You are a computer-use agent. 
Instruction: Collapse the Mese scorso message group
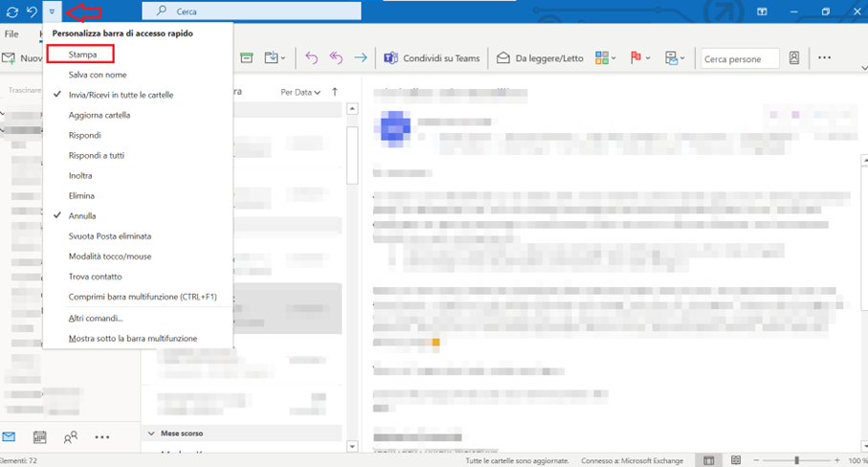152,433
